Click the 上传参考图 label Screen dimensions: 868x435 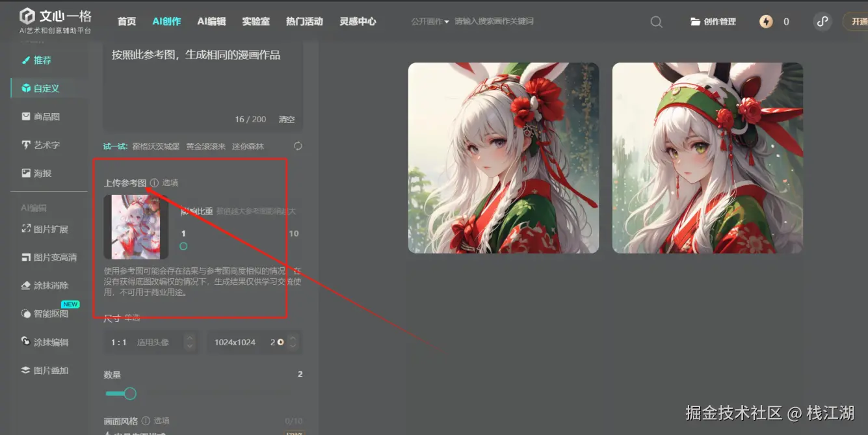coord(125,183)
